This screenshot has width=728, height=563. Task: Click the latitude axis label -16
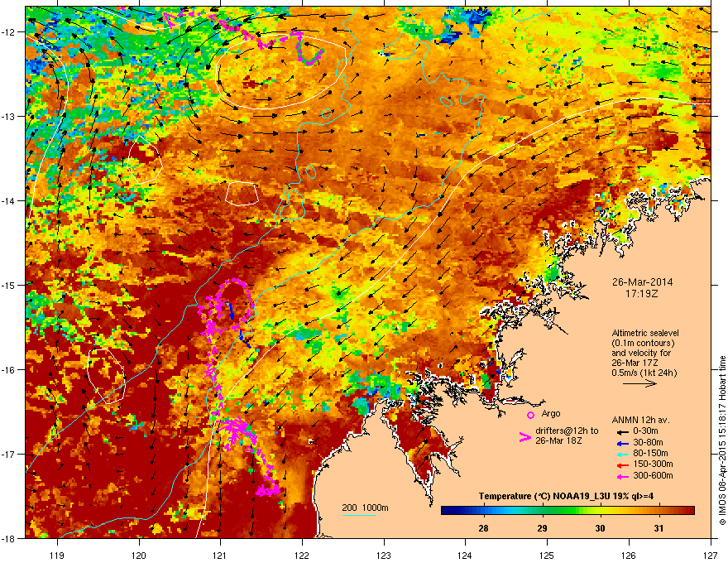9,370
